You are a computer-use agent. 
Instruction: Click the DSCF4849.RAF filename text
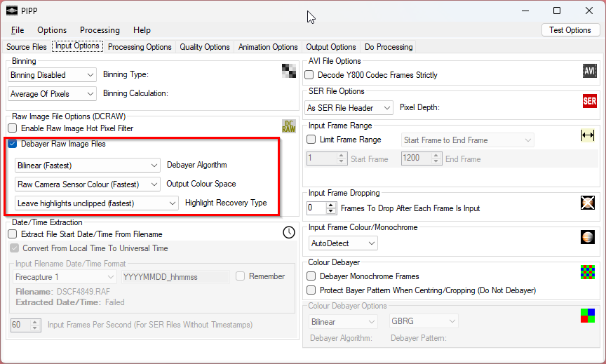[x=83, y=292]
